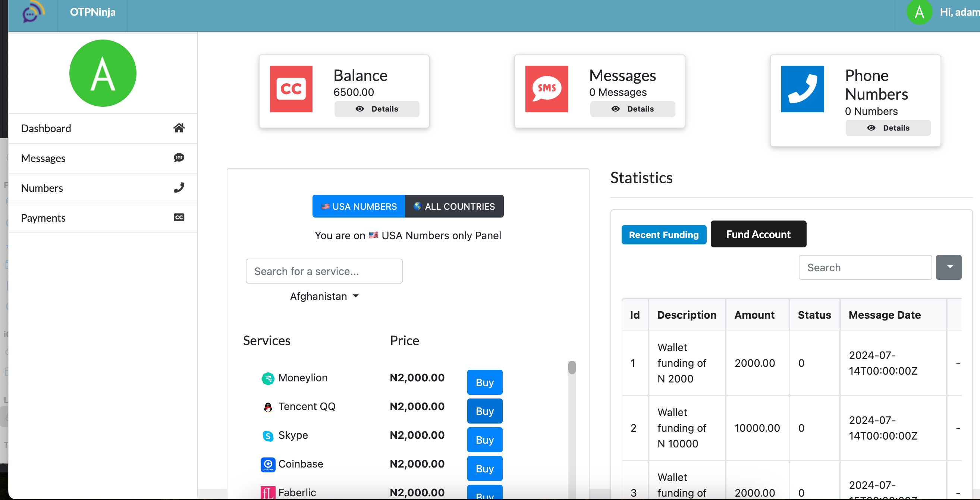The image size is (980, 500).
Task: Buy the Tencent QQ service
Action: point(485,411)
